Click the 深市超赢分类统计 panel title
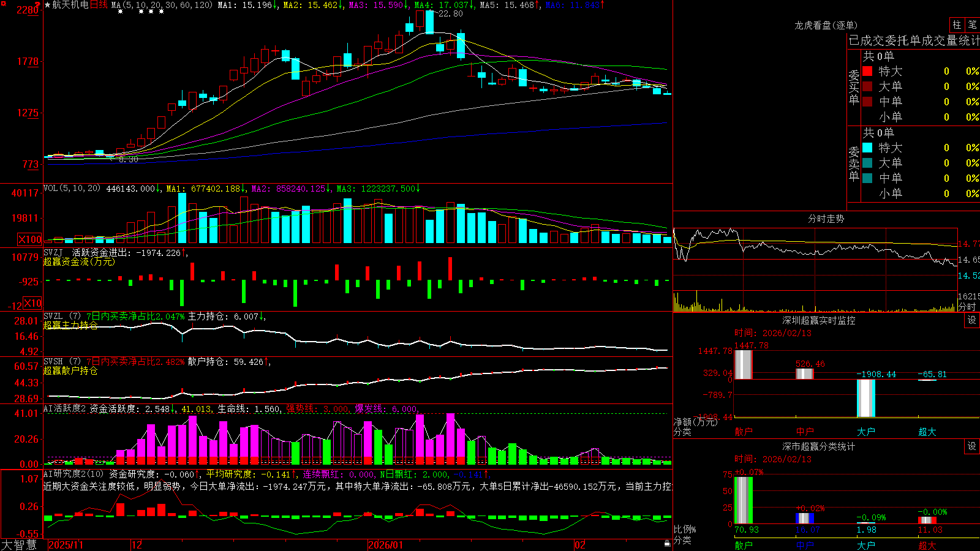 coord(818,446)
